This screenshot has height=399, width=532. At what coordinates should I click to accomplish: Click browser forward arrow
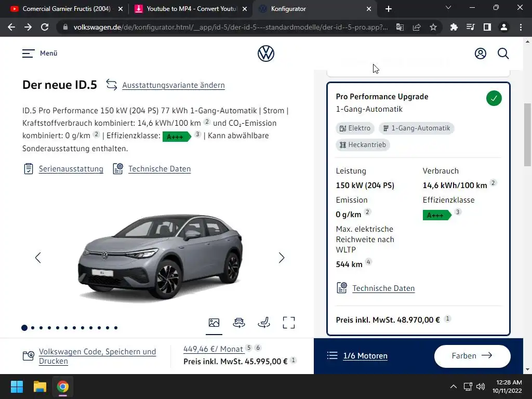coord(28,27)
